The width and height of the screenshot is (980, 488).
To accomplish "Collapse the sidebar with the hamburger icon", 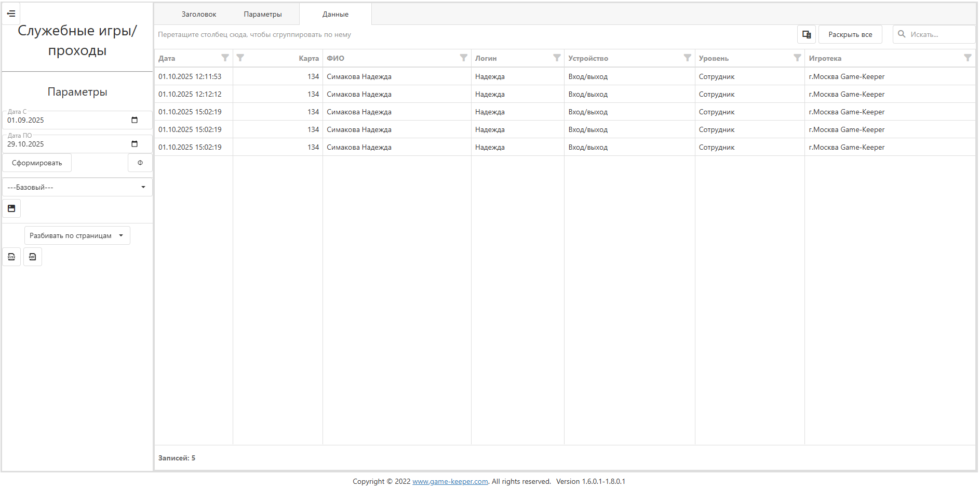I will point(11,14).
